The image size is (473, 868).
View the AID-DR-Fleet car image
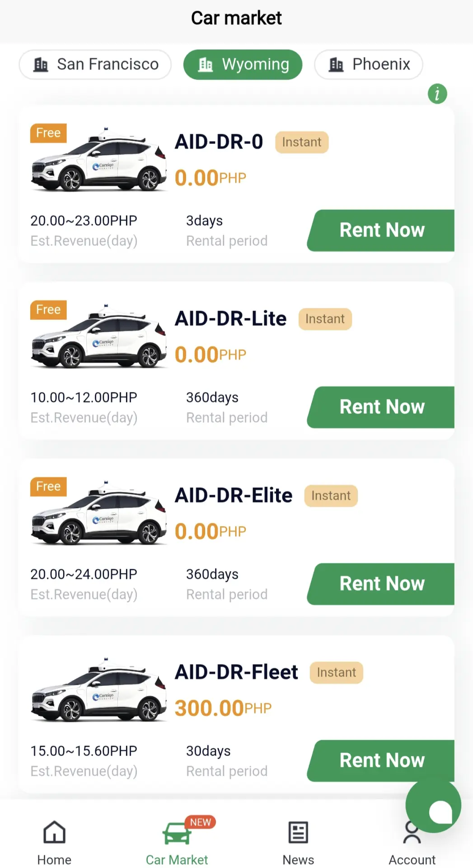pos(98,690)
